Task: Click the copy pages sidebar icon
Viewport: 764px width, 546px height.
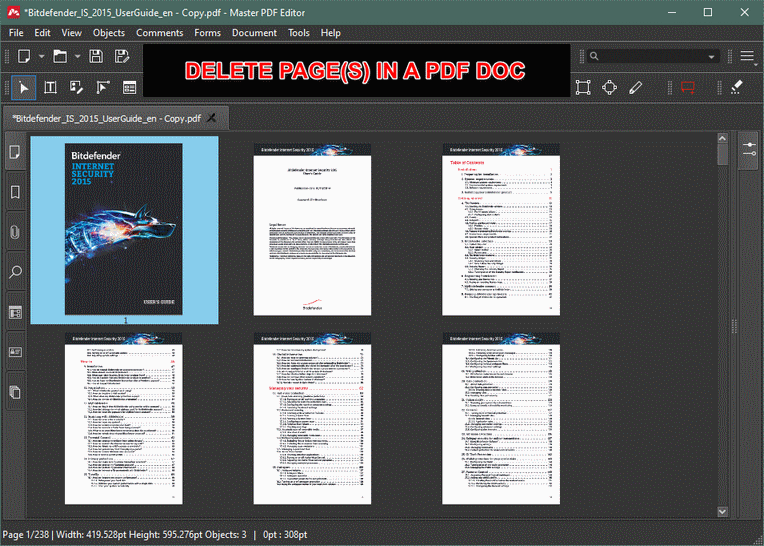Action: coord(15,392)
